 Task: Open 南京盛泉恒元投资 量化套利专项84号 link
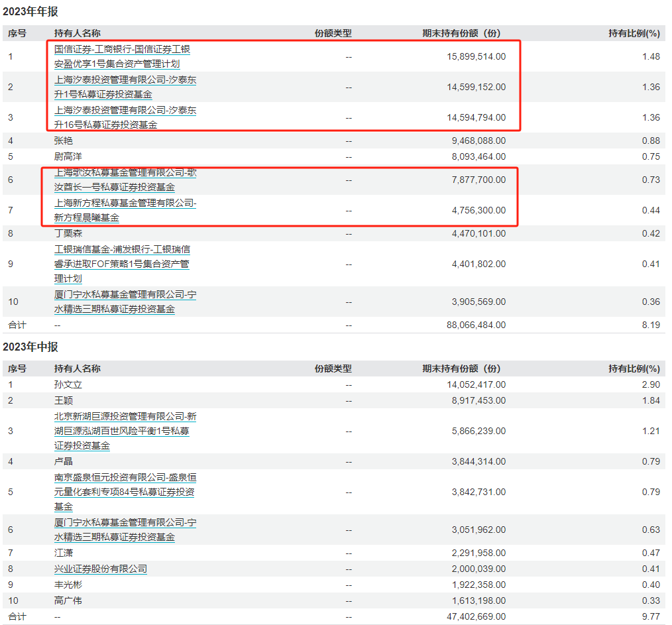click(x=125, y=492)
